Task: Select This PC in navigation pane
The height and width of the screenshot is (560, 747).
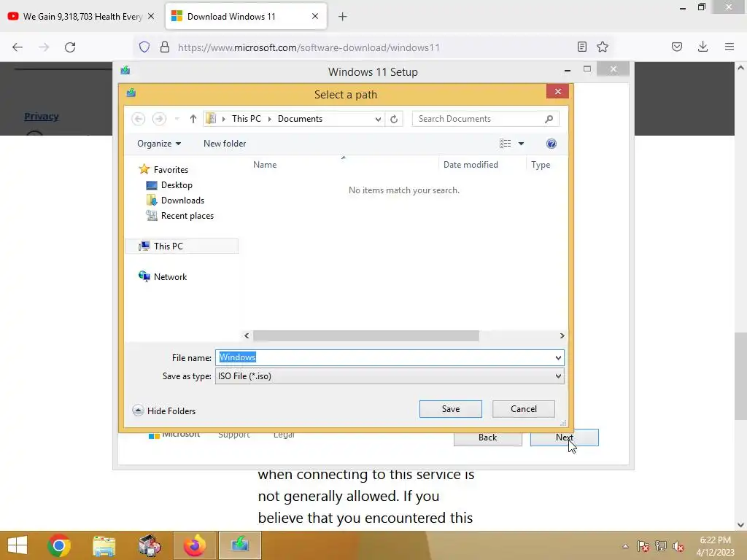Action: coord(168,246)
